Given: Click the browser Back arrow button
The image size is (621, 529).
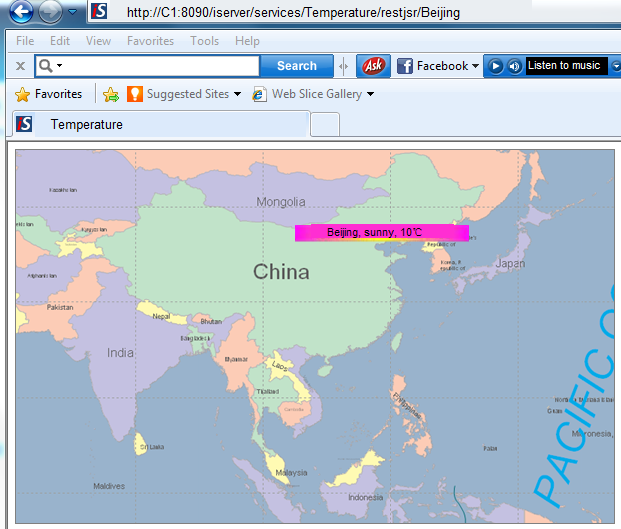Looking at the screenshot, I should click(x=20, y=12).
